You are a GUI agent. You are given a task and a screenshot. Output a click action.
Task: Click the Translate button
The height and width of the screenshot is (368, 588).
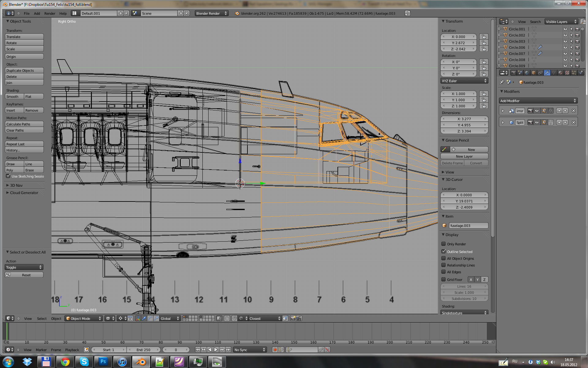pyautogui.click(x=24, y=37)
